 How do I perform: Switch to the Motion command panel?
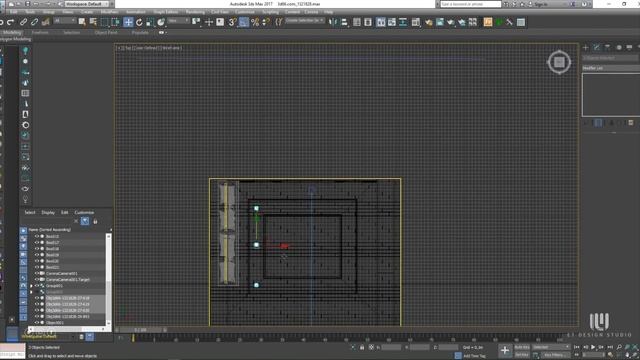tap(618, 47)
